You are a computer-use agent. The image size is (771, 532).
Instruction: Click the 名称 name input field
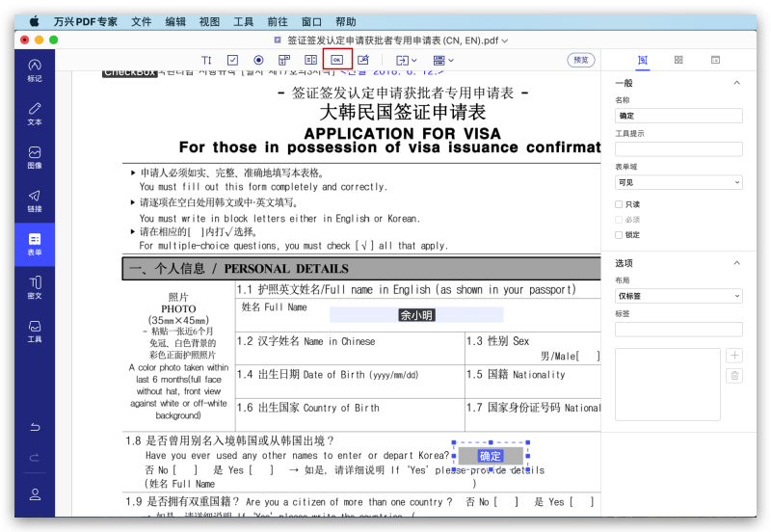[678, 116]
